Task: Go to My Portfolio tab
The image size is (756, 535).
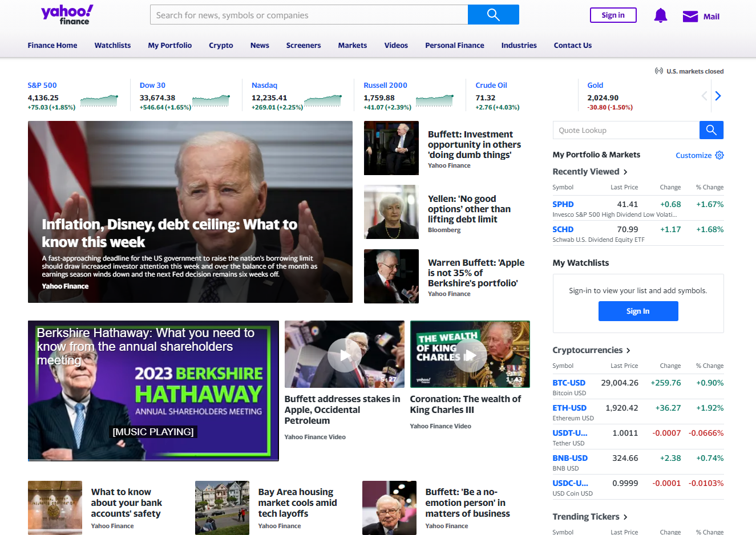Action: point(170,46)
